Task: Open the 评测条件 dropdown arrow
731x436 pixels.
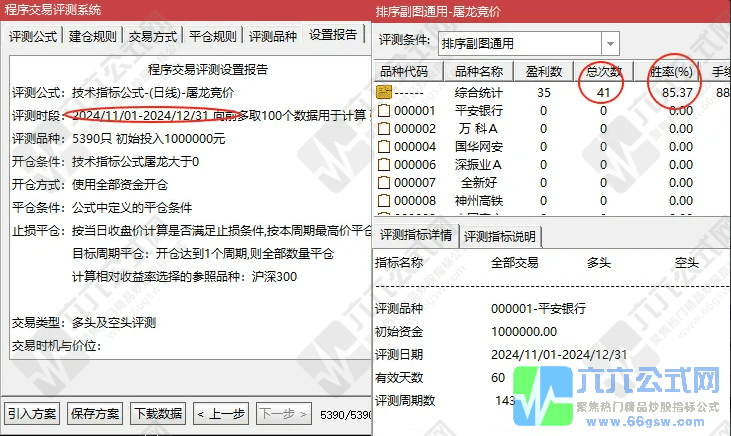Action: coord(610,44)
